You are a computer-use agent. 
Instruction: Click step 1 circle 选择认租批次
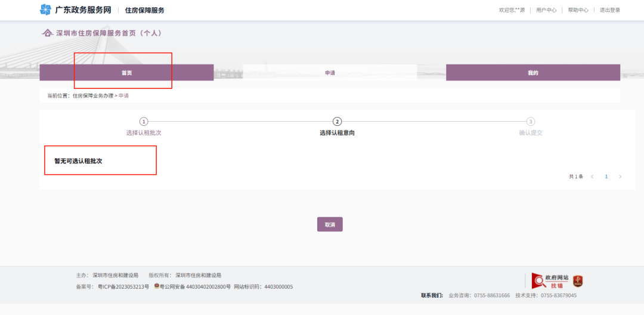click(144, 122)
